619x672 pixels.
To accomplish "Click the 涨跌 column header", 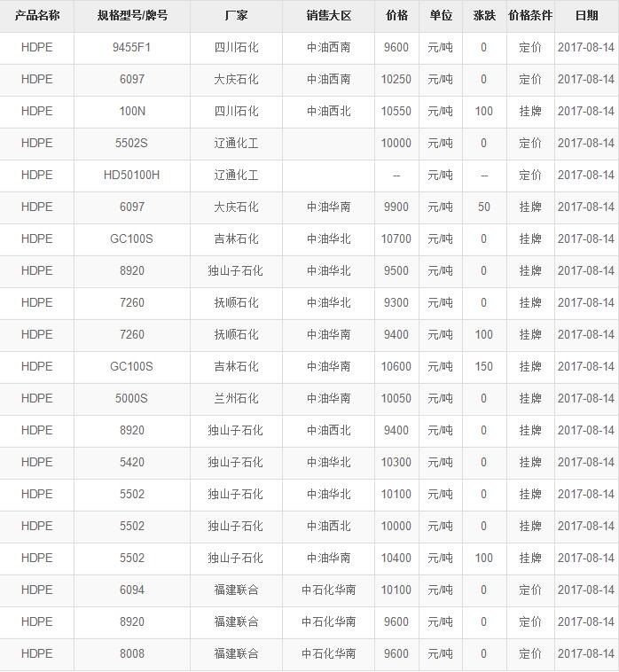I will [x=484, y=16].
